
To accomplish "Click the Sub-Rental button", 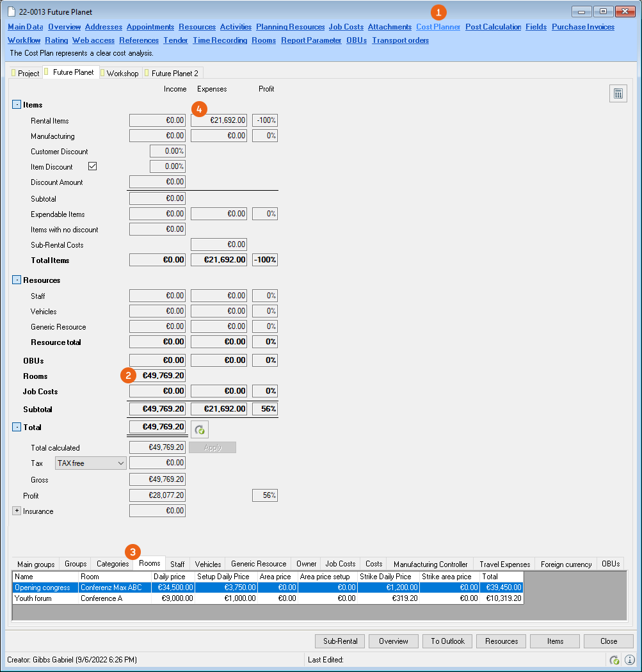I will (x=340, y=641).
